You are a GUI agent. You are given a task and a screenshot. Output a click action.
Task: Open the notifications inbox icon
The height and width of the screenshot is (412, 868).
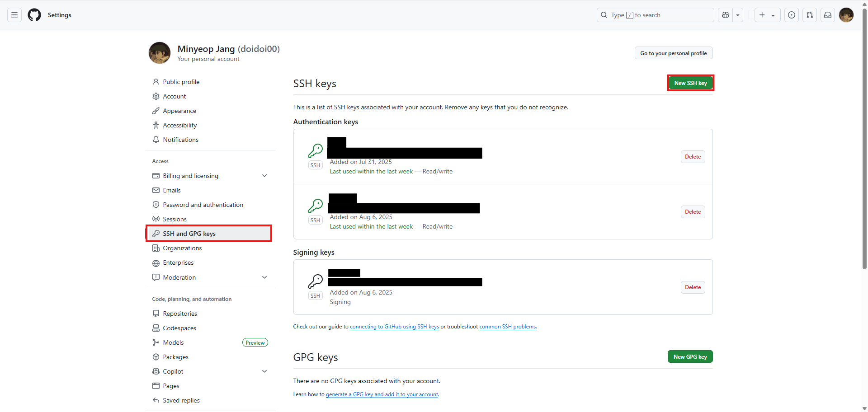pos(827,15)
